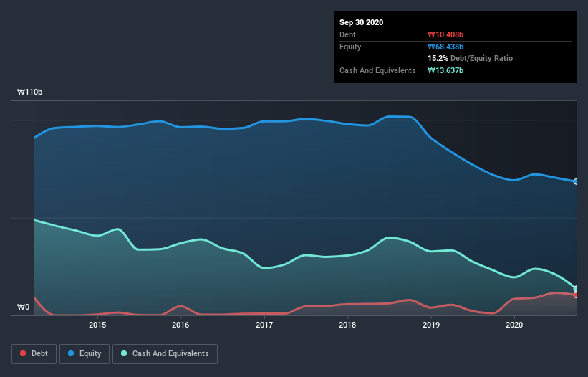Viewport: 588px width, 377px height.
Task: Click the ₩13.637b cash value
Action: [x=445, y=70]
